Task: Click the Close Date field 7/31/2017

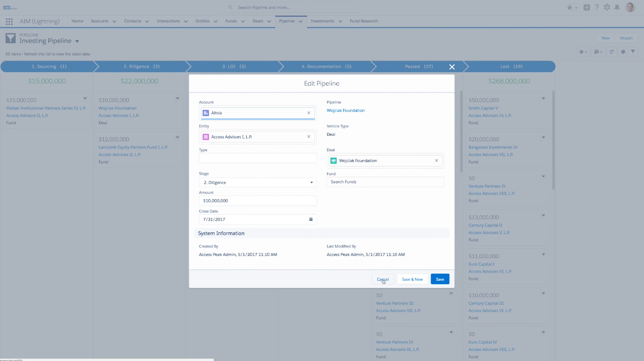Action: [258, 219]
